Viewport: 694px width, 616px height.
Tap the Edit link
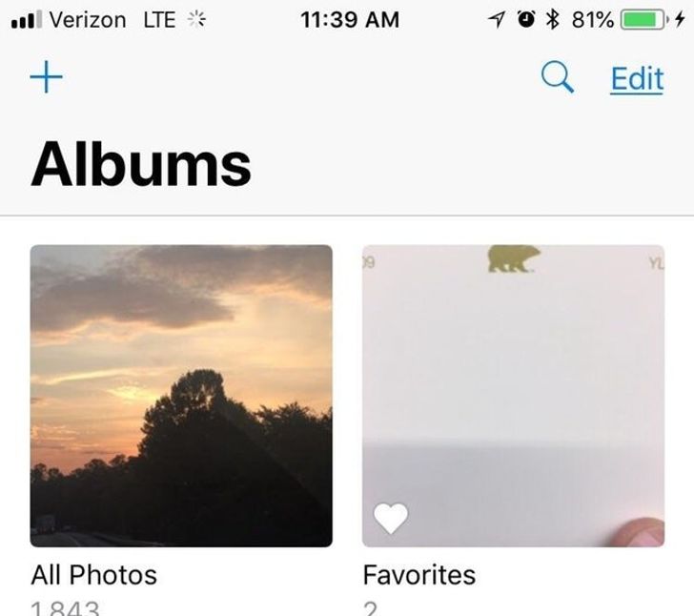point(637,78)
